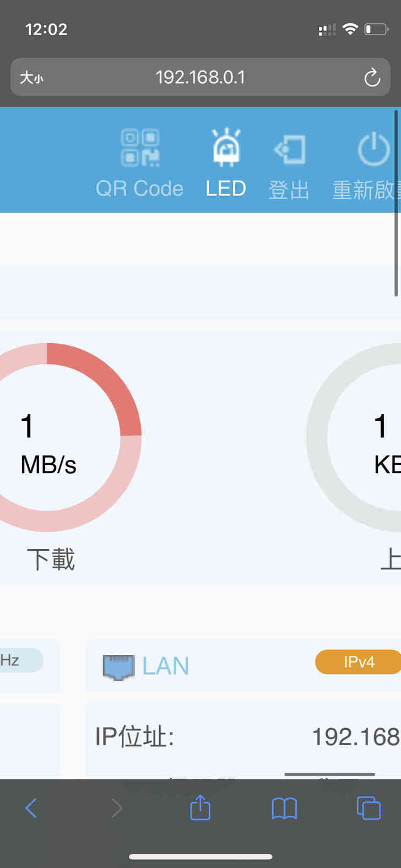401x868 pixels.
Task: Reload the page with the refresh icon
Action: 372,78
